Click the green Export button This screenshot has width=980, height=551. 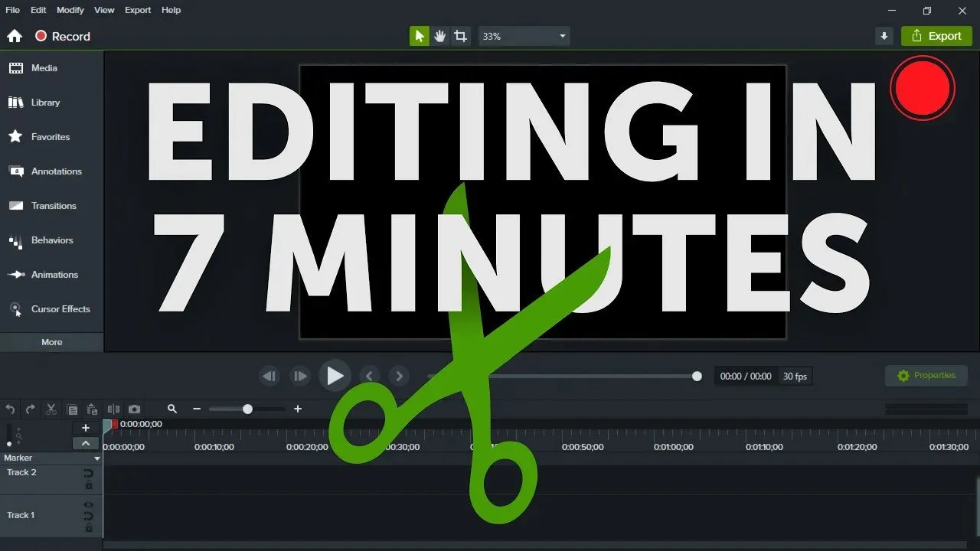[x=936, y=36]
